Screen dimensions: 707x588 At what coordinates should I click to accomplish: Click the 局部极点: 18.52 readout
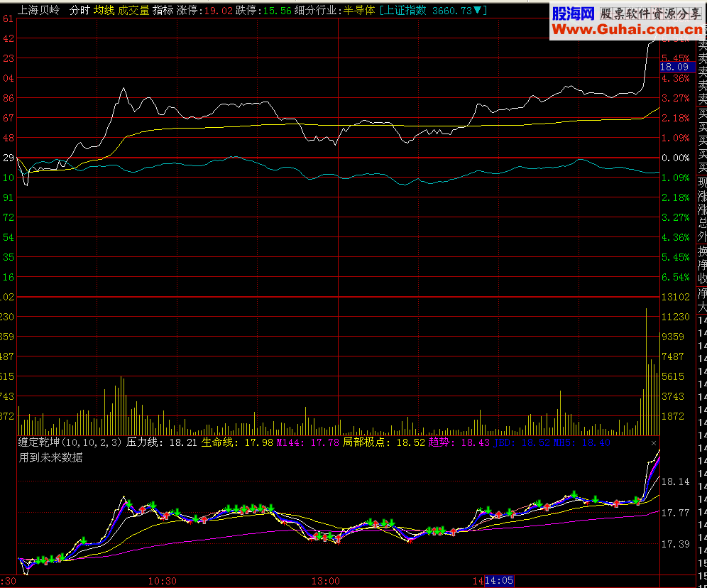tap(384, 443)
